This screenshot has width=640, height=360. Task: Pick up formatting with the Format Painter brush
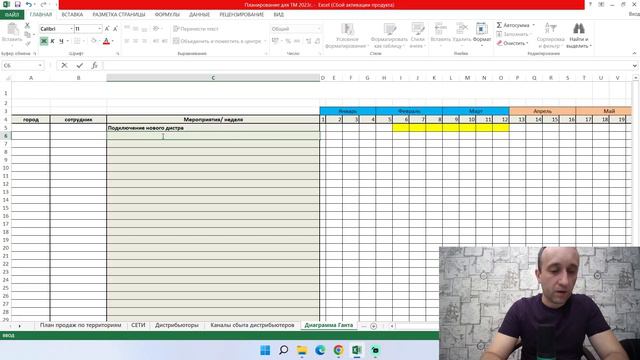[28, 43]
